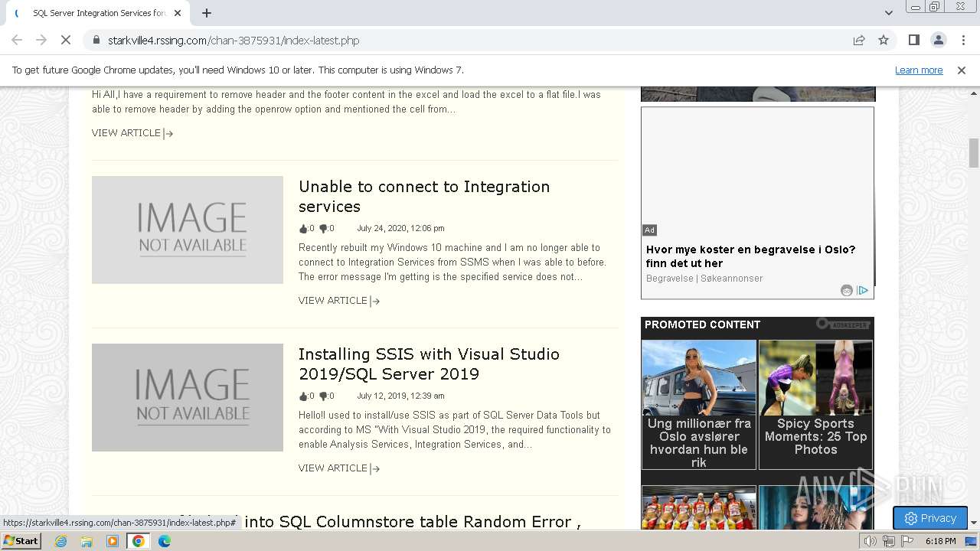This screenshot has width=980, height=551.
Task: Click the 'PROMOTED CONTENT' heading
Action: 702,324
